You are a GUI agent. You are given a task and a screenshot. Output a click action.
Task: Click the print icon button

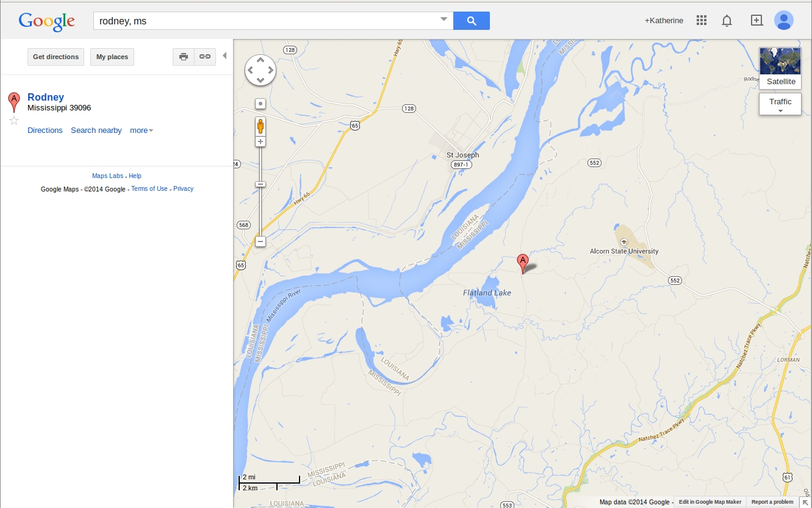click(184, 57)
